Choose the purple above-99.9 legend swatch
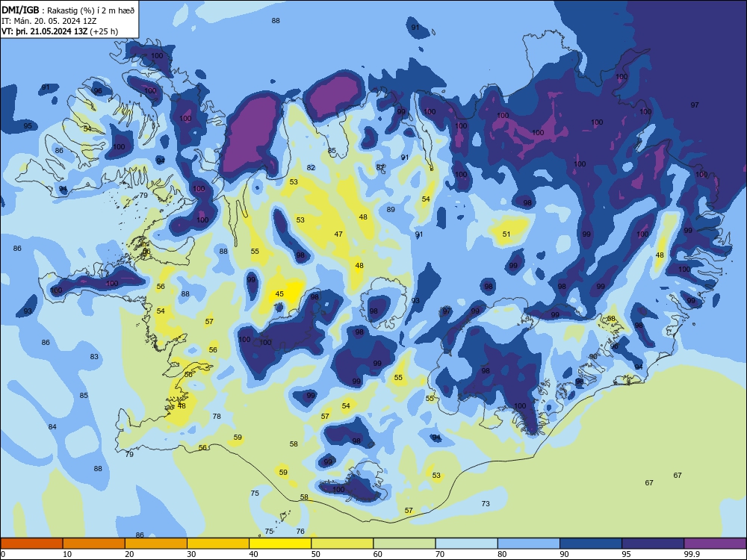 (715, 544)
